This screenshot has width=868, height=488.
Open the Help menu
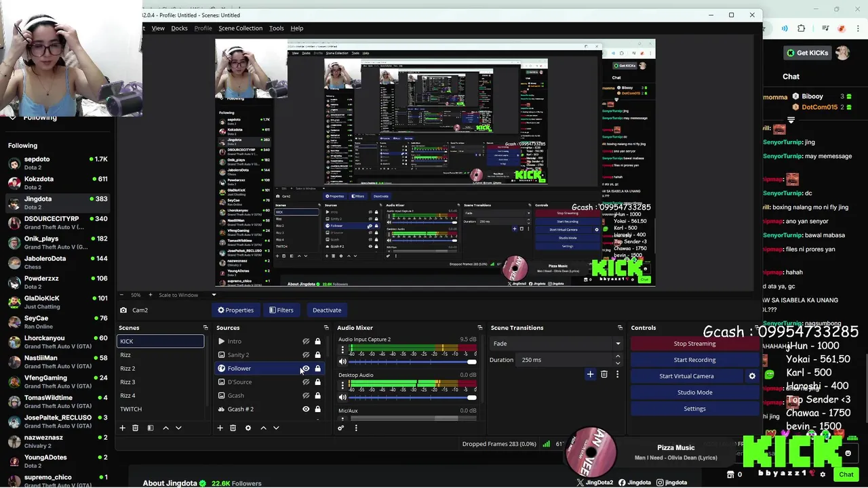[297, 28]
